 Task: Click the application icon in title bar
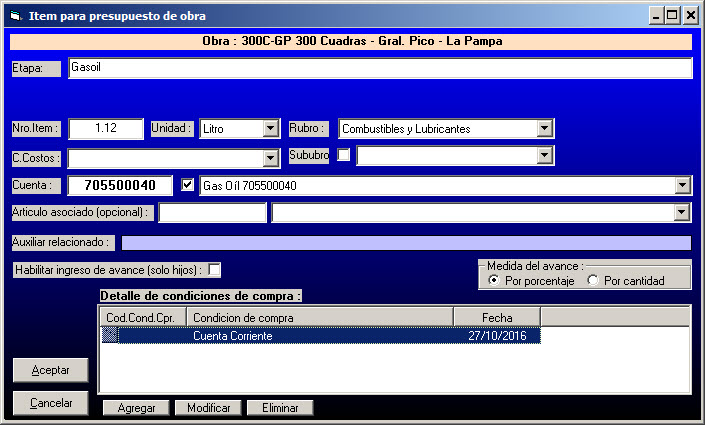coord(12,15)
